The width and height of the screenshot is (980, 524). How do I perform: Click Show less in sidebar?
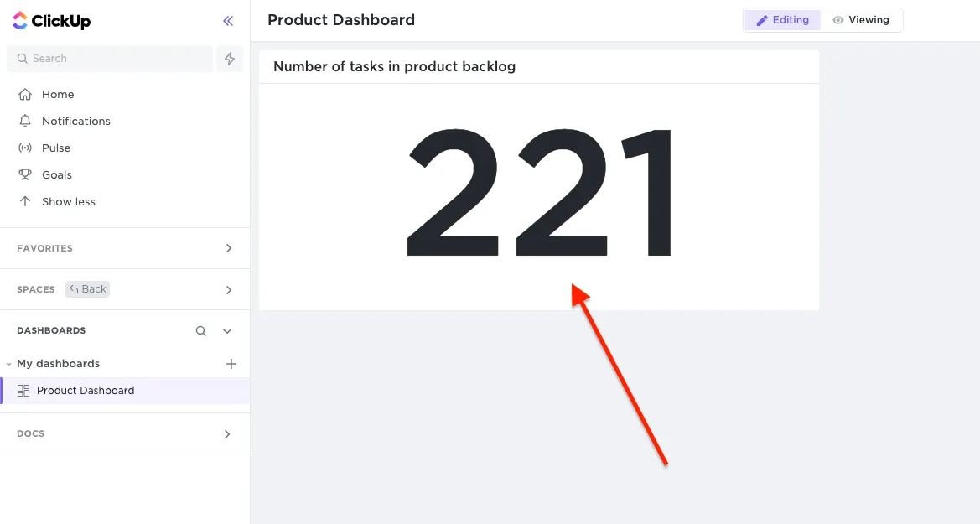pos(68,202)
